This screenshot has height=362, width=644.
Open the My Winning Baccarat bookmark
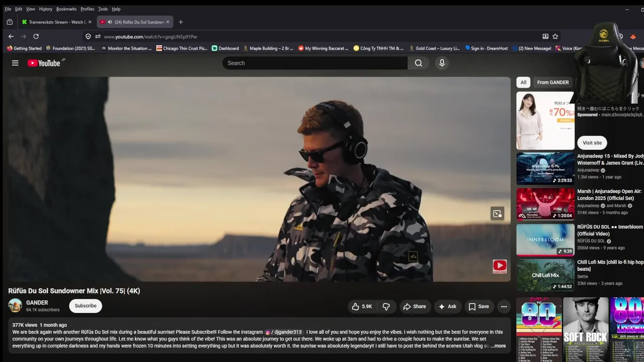pyautogui.click(x=323, y=48)
